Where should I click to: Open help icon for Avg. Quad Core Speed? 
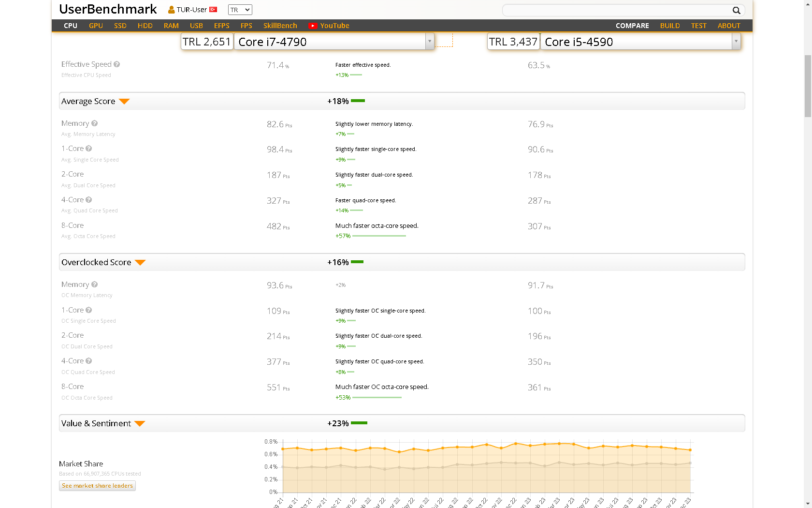[x=89, y=200]
